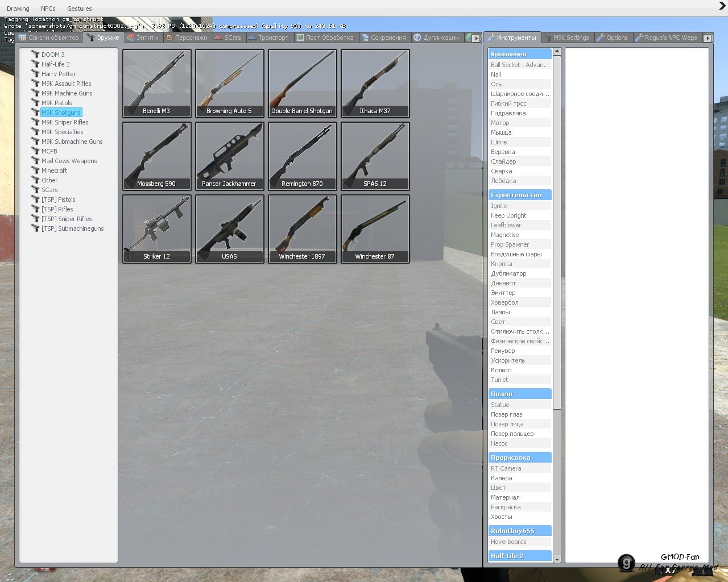The height and width of the screenshot is (582, 728).
Task: Open the M9K Settings tab
Action: pyautogui.click(x=567, y=38)
